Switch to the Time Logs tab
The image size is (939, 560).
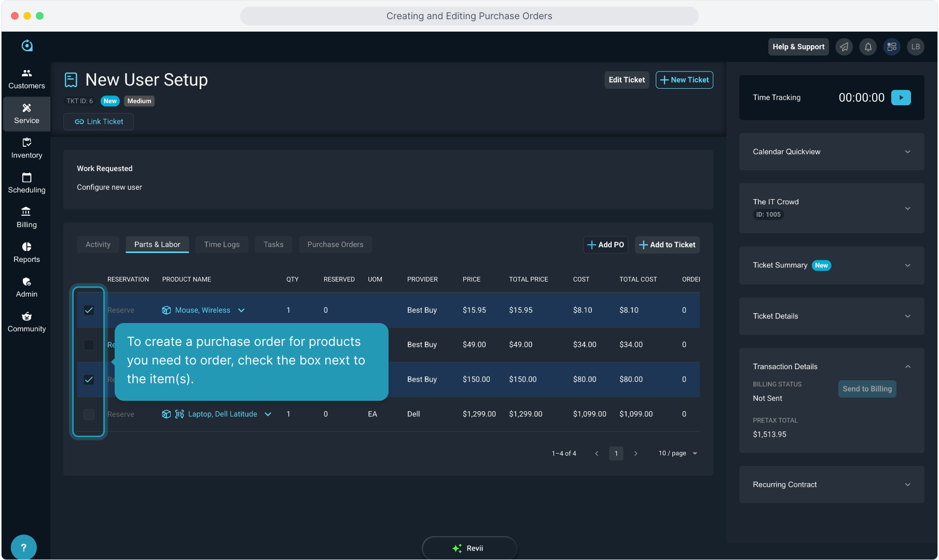click(222, 245)
